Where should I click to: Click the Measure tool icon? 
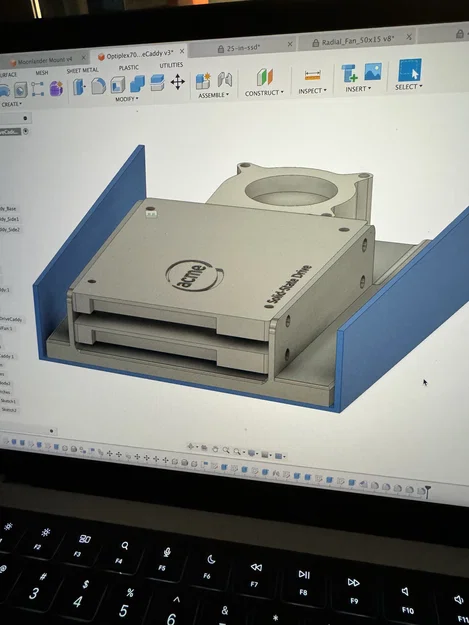(x=312, y=75)
